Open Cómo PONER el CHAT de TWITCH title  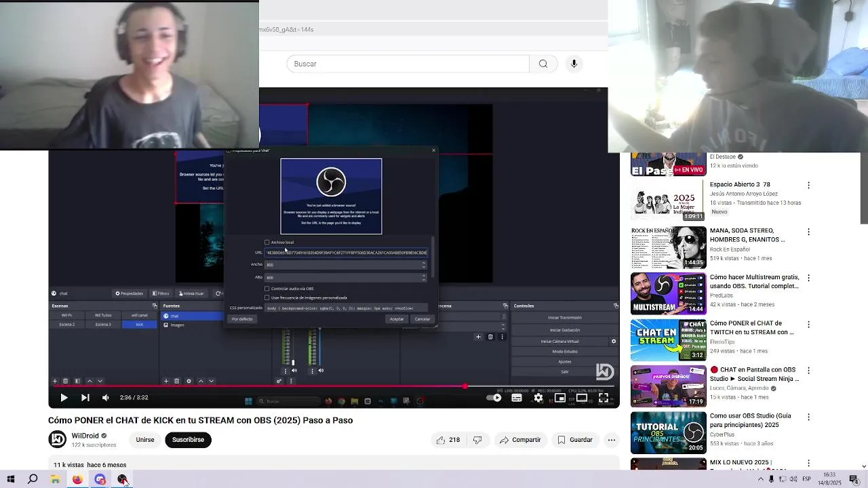[x=751, y=328]
